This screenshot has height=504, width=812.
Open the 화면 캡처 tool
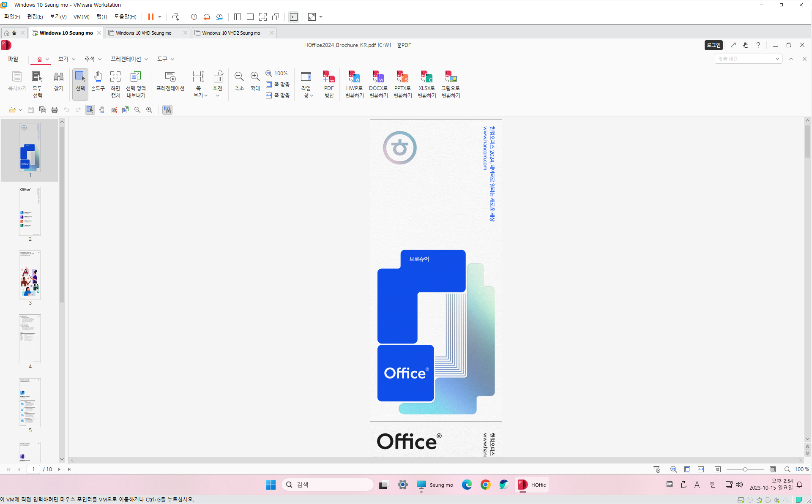(x=115, y=84)
